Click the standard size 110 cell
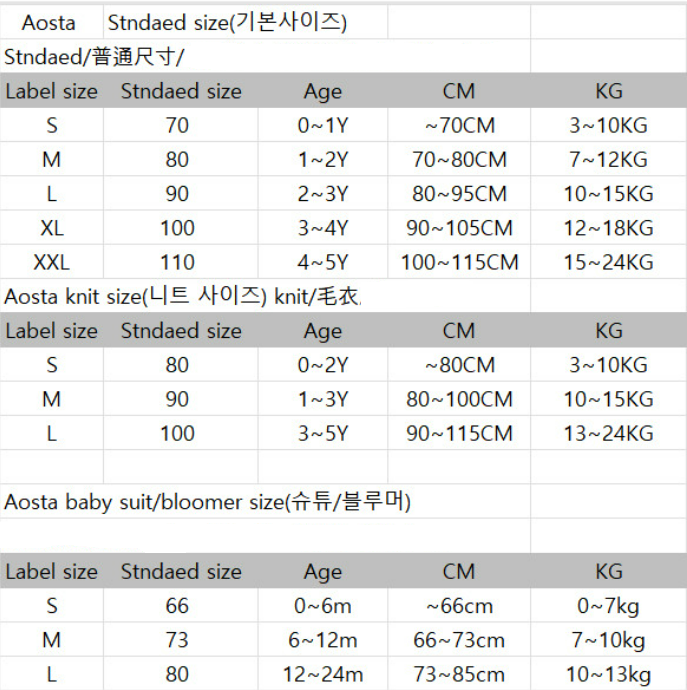The height and width of the screenshot is (690, 687). pos(177,263)
